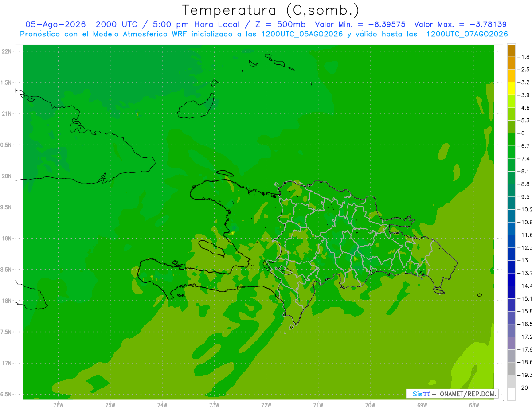Click the "-9.5" colorbar value
532x411 pixels.
(x=524, y=197)
